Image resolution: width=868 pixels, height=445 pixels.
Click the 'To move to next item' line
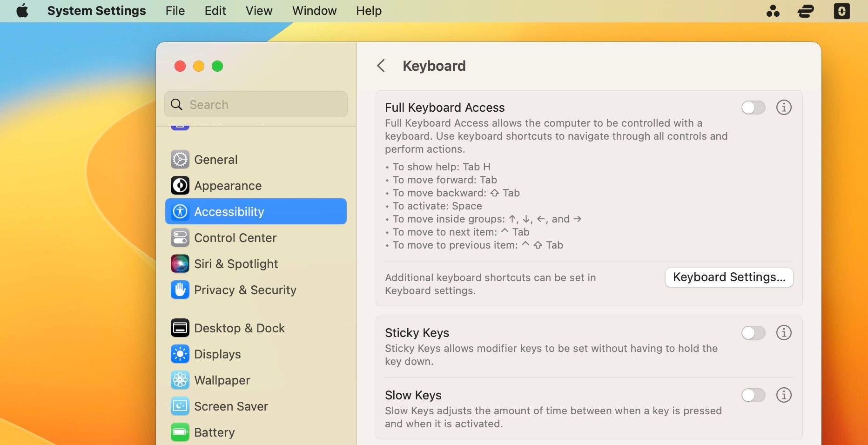(458, 232)
